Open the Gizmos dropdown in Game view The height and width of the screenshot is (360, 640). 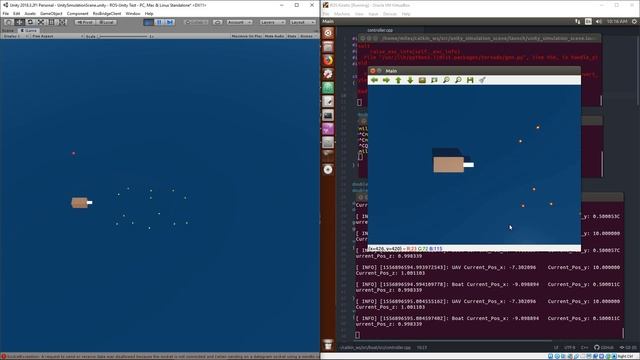coord(308,36)
